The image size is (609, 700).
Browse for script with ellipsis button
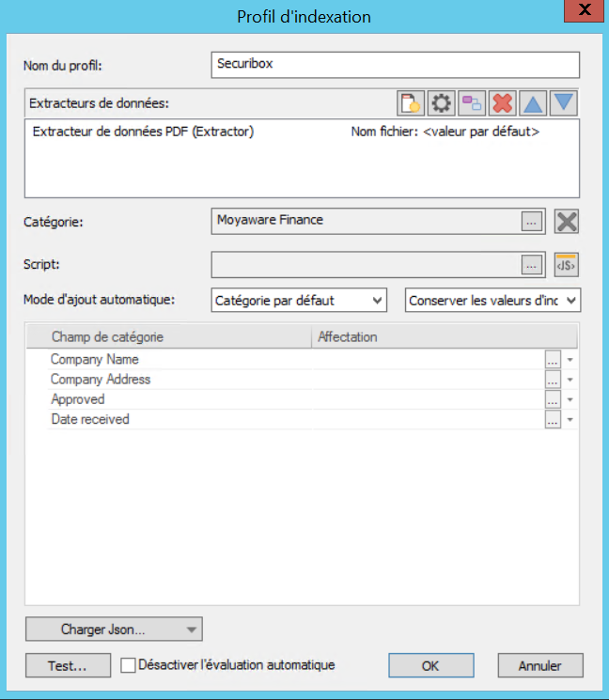531,265
